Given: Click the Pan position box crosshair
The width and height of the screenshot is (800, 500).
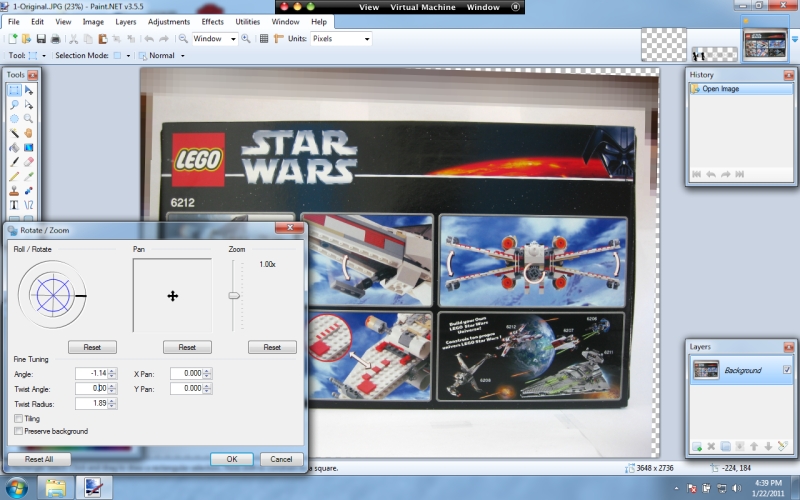Looking at the screenshot, I should point(172,296).
